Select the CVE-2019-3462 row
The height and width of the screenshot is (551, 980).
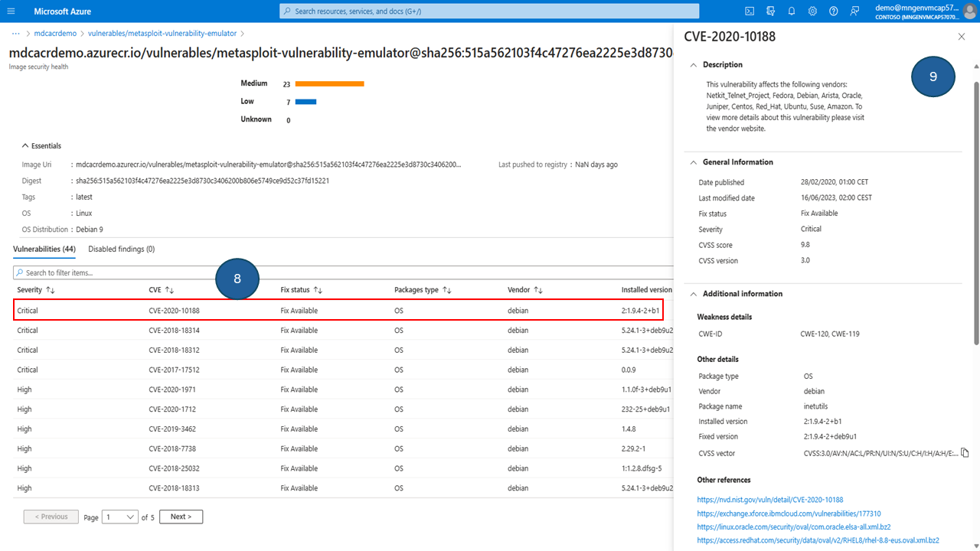point(343,429)
